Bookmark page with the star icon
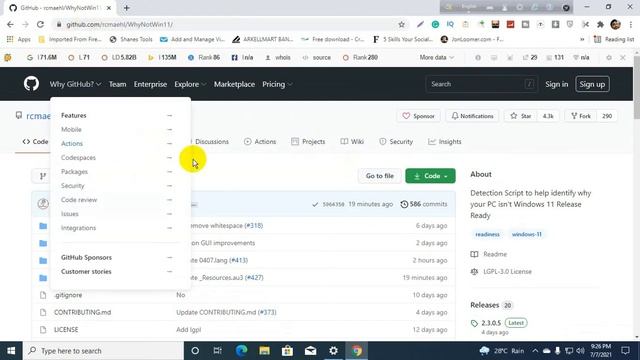 402,24
